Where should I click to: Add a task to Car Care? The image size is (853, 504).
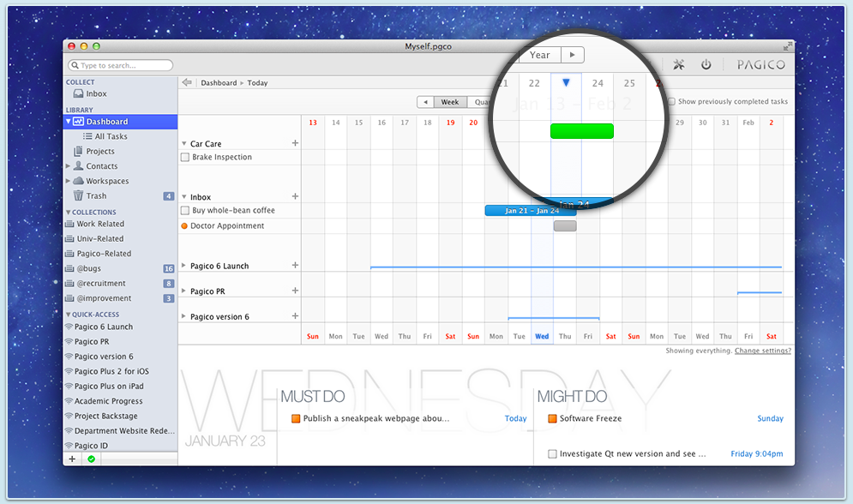pyautogui.click(x=295, y=143)
